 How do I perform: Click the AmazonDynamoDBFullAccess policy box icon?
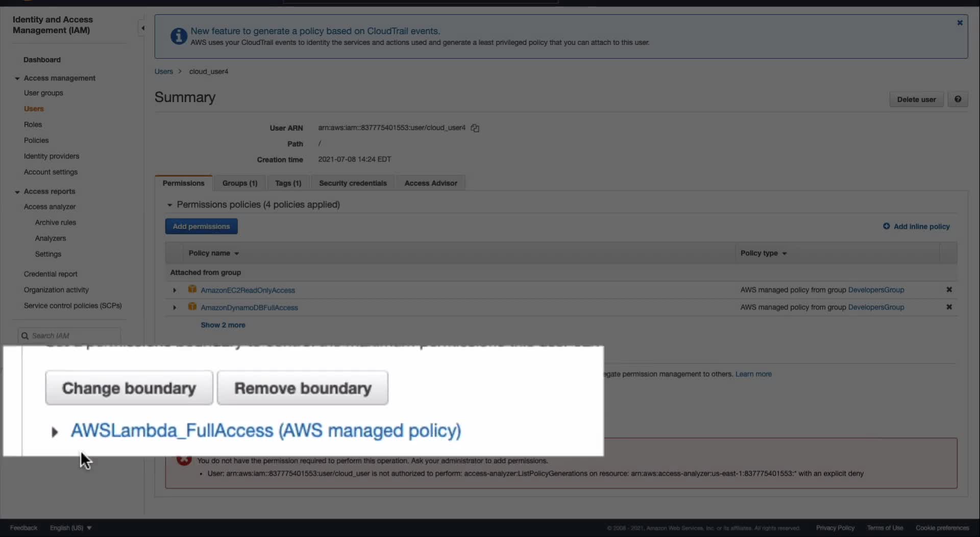[192, 307]
